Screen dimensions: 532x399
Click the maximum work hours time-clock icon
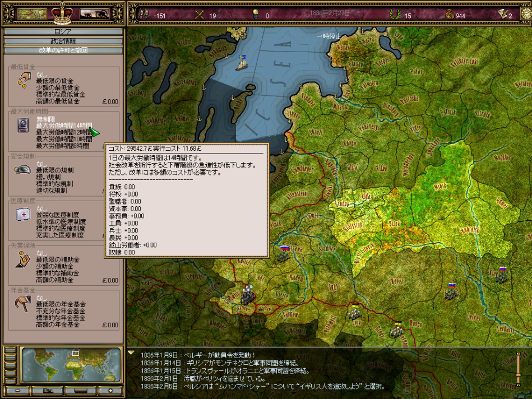pyautogui.click(x=23, y=125)
